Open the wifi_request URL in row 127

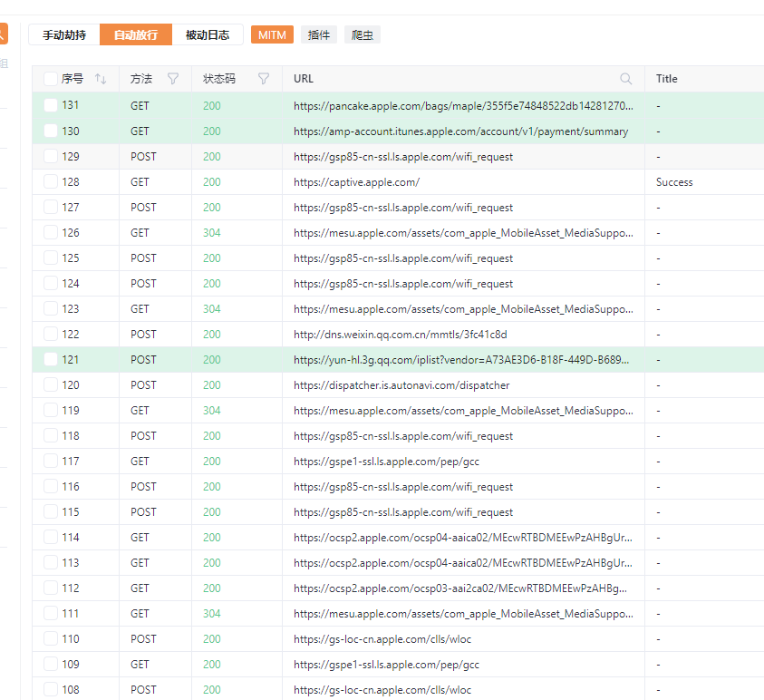(403, 207)
